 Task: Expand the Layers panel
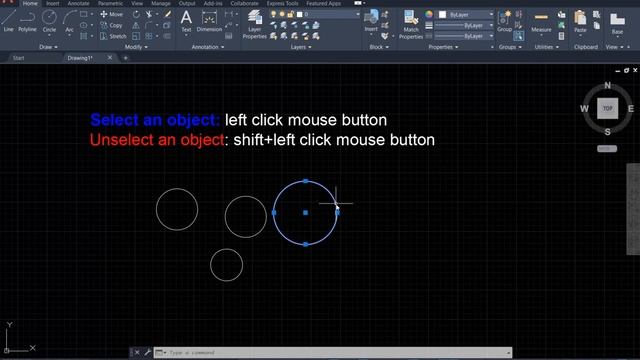[301, 47]
